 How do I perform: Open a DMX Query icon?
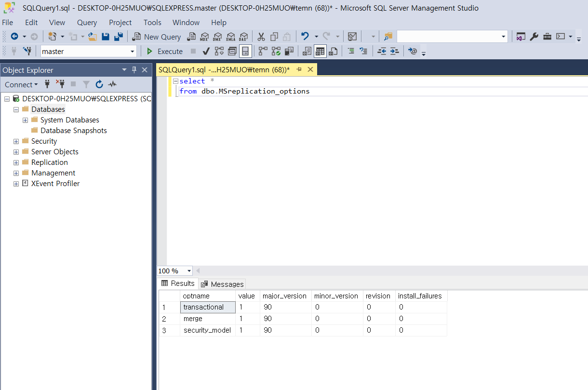click(x=217, y=37)
